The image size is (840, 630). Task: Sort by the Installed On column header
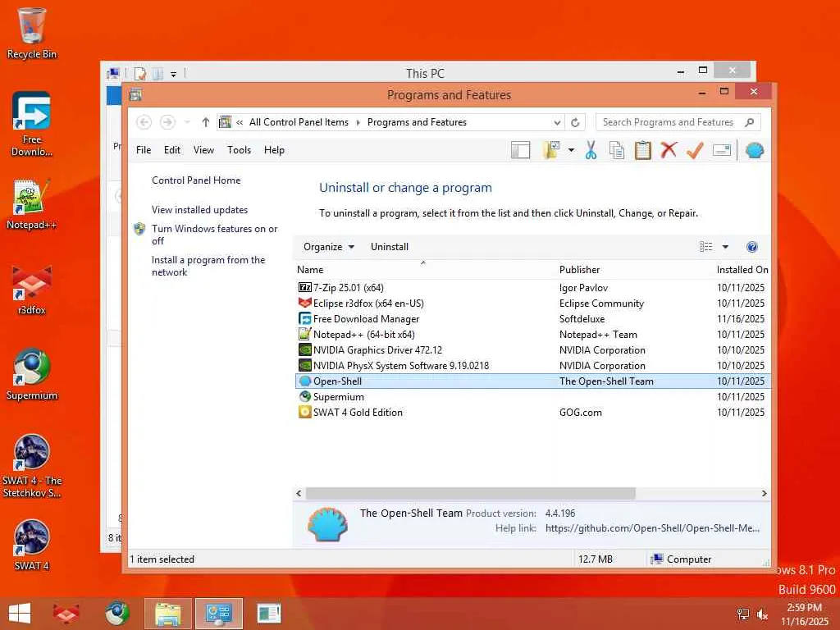(x=742, y=269)
